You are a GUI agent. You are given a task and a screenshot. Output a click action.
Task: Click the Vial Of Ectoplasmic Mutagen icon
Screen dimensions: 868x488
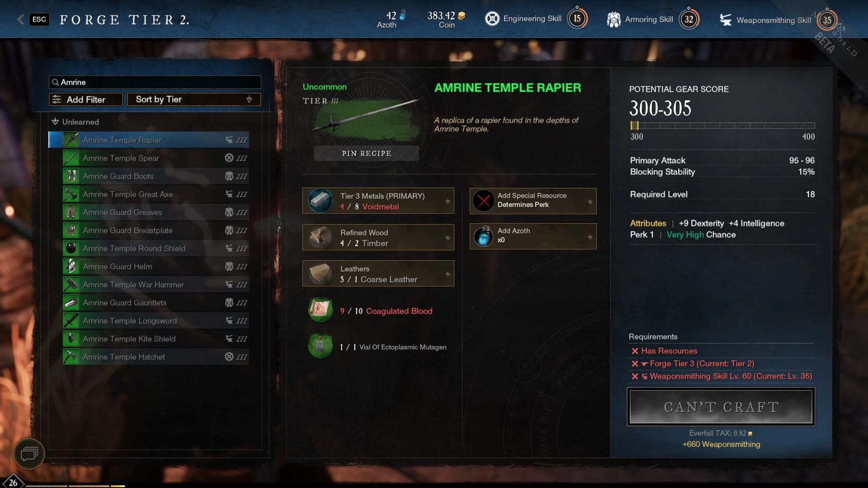tap(320, 346)
